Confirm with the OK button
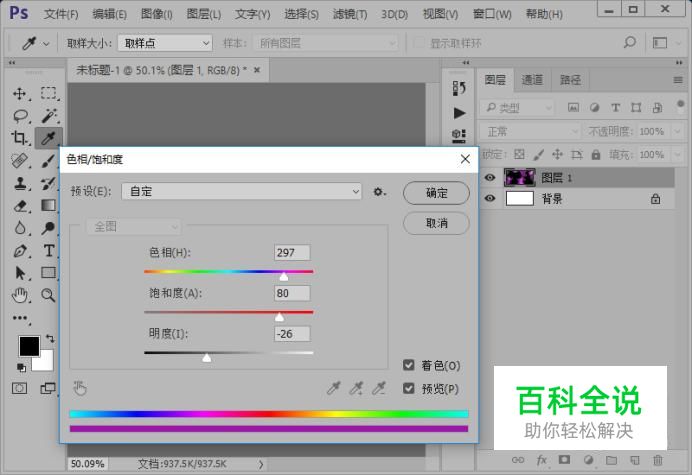Screen dimensions: 692x475 point(436,193)
